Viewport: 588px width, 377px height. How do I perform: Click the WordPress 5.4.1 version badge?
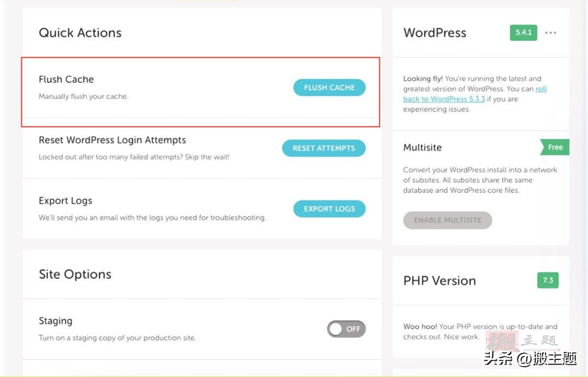click(523, 33)
